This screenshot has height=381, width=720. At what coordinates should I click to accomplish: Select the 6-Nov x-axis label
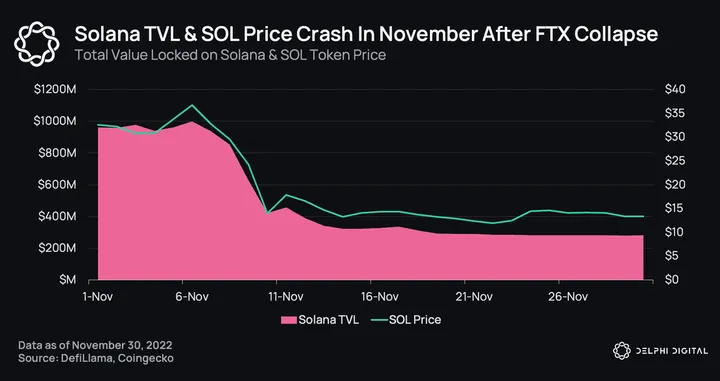(x=192, y=297)
